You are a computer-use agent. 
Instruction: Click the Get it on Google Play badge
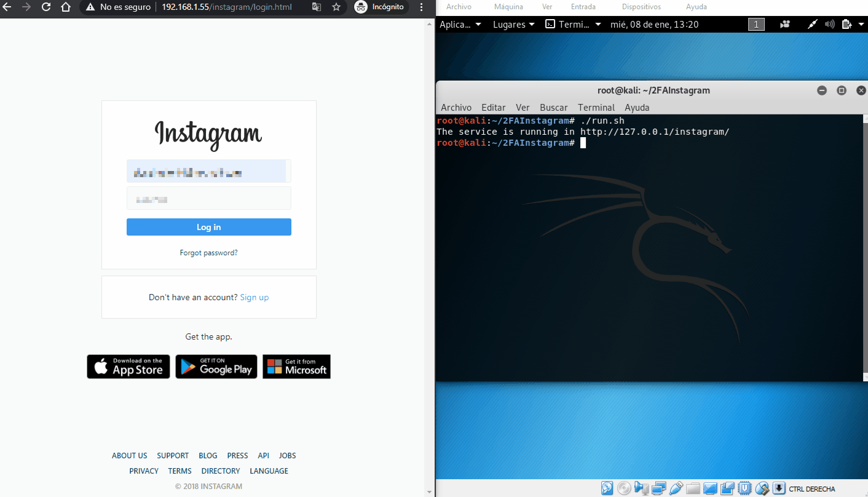pyautogui.click(x=216, y=367)
